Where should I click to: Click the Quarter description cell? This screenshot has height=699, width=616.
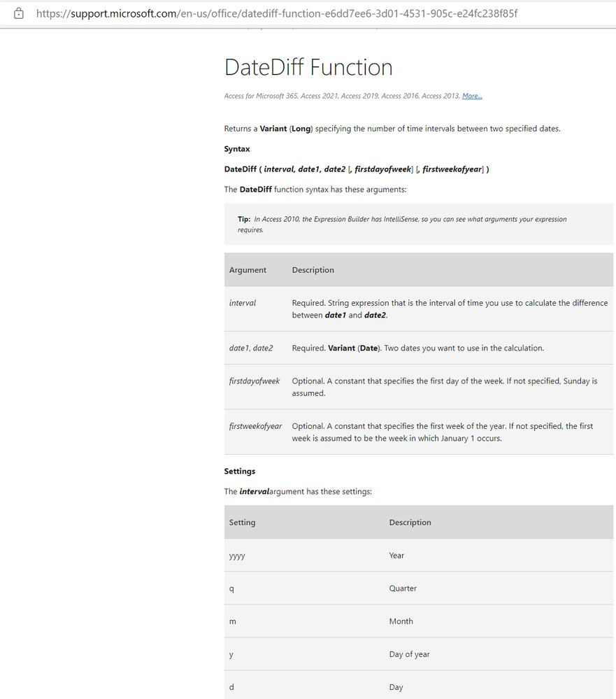tap(403, 588)
